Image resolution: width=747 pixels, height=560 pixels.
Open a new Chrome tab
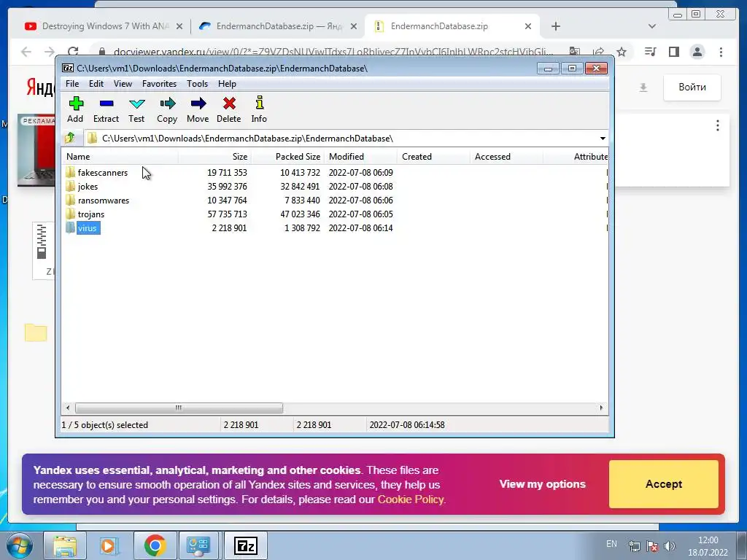(x=555, y=26)
